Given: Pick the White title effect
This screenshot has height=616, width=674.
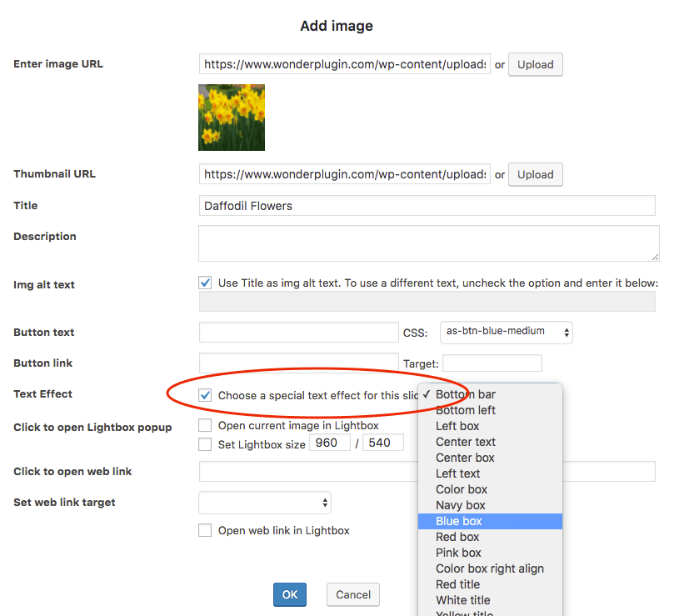Looking at the screenshot, I should click(462, 599).
